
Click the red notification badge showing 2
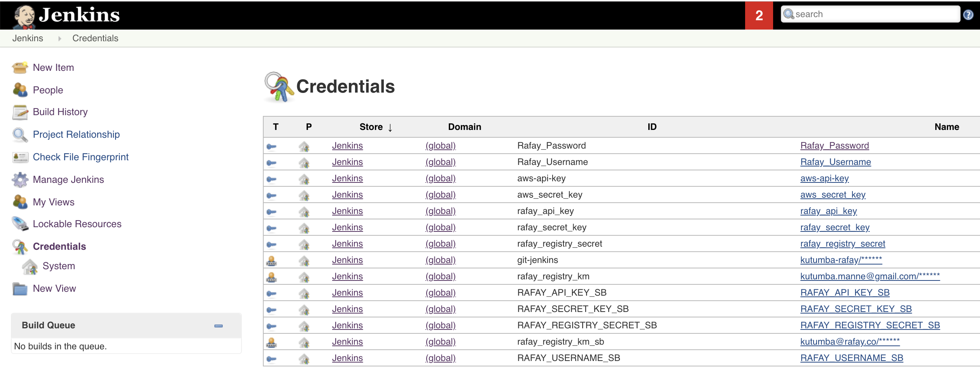(758, 15)
